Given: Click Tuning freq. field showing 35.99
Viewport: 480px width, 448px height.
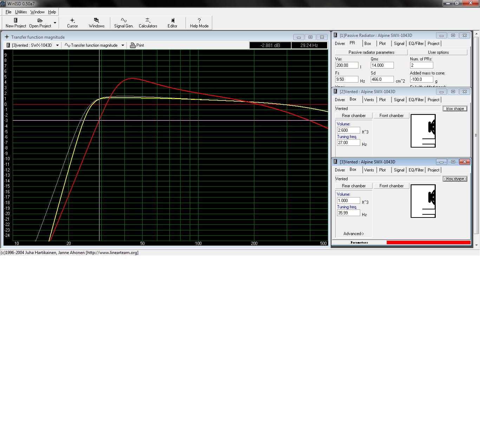Looking at the screenshot, I should point(349,213).
